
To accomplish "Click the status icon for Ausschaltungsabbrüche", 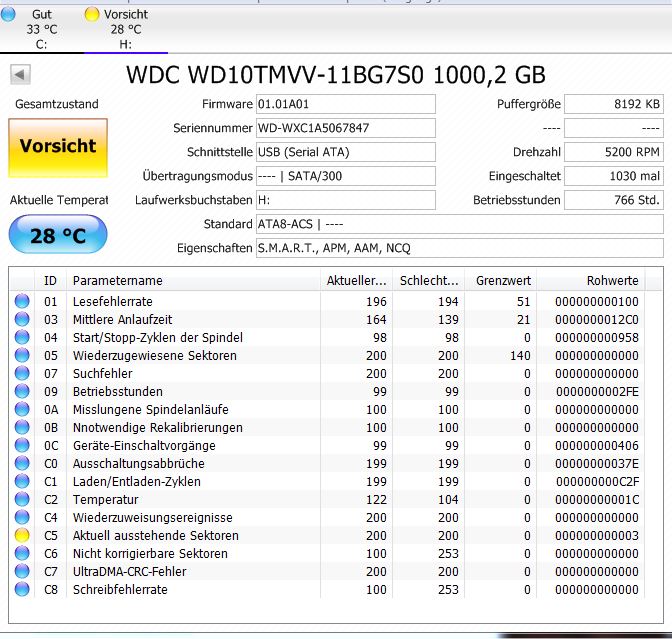I will [22, 463].
